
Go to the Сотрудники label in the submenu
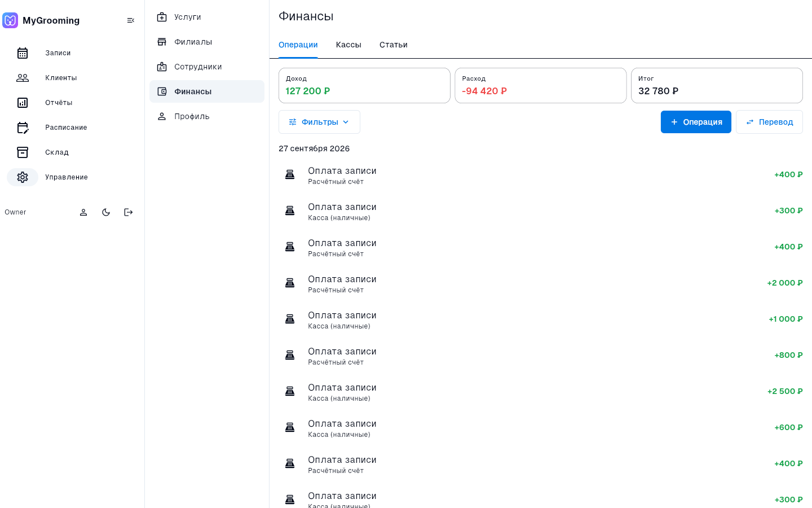(x=198, y=67)
